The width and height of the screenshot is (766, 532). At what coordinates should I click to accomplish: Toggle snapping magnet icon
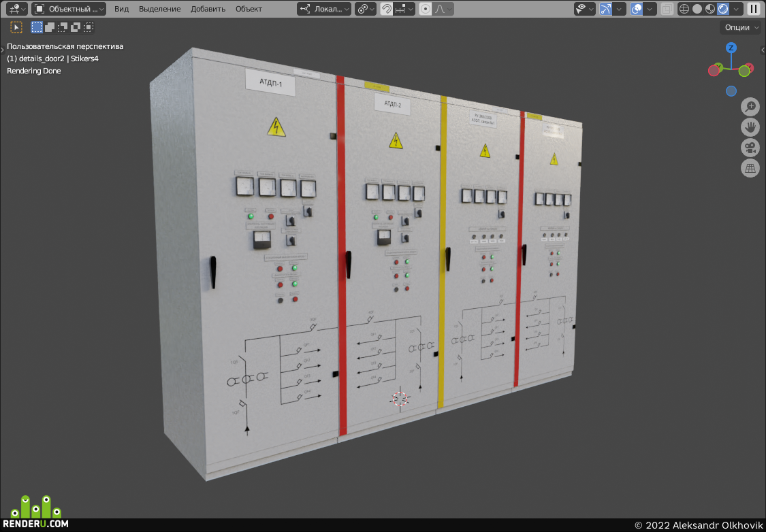point(387,9)
